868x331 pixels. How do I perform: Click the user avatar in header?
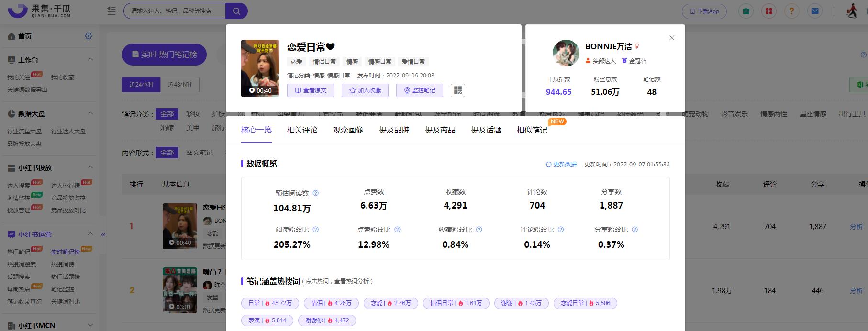[x=852, y=11]
